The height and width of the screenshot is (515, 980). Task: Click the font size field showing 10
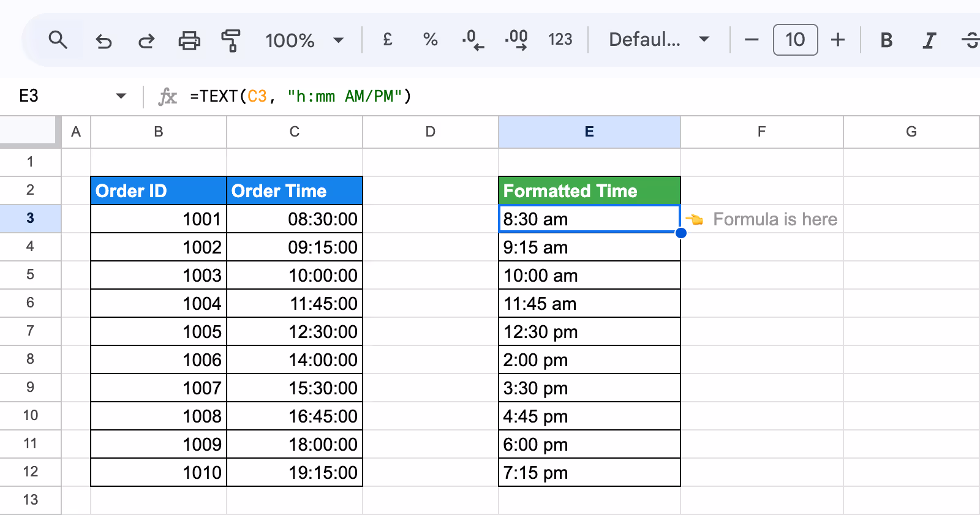[795, 40]
